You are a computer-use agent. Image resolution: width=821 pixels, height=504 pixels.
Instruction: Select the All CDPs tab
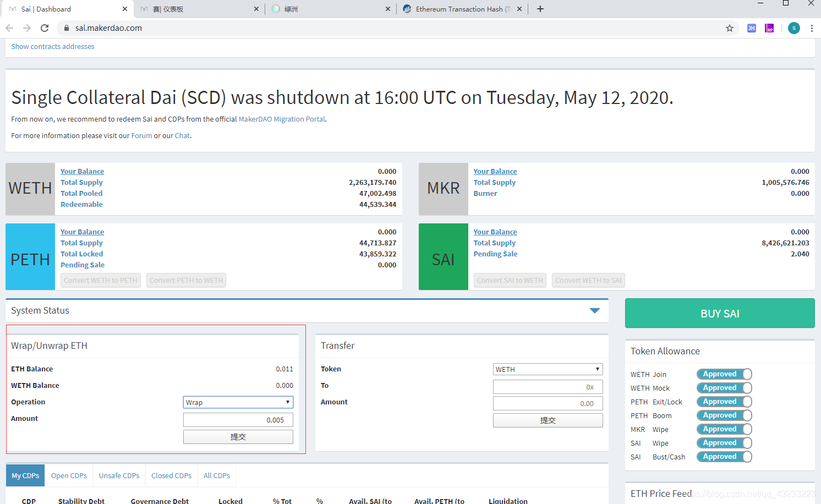point(217,475)
